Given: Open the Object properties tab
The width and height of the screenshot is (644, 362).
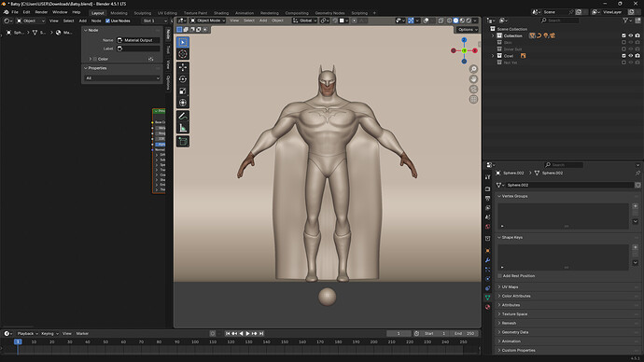Looking at the screenshot, I should pyautogui.click(x=487, y=251).
